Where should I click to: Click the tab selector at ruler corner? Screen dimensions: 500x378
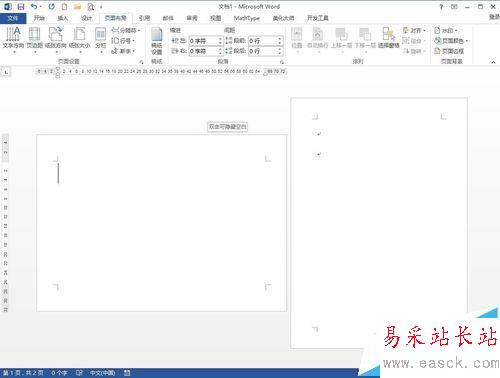click(6, 72)
